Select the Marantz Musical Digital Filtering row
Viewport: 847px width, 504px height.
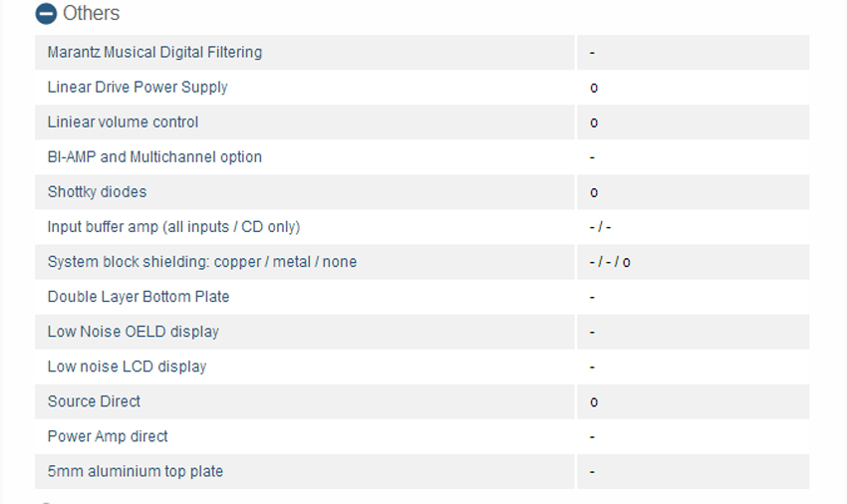(422, 53)
